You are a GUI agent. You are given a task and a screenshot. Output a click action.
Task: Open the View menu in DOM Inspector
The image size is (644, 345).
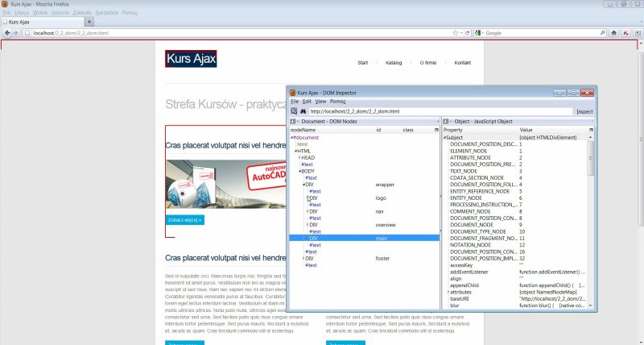320,102
